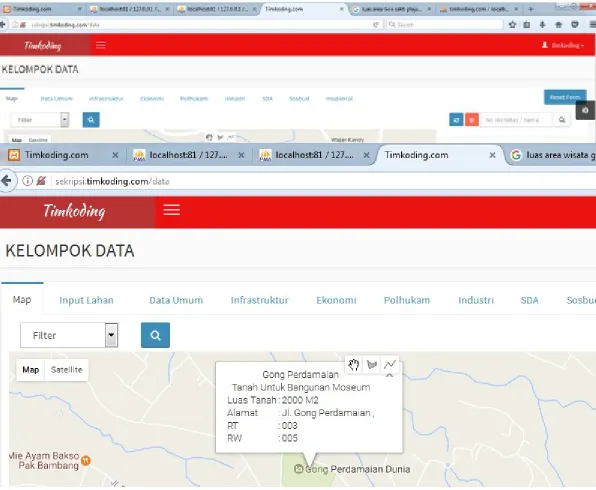Open Input Lahan tab
Screen dimensions: 596x490
(x=86, y=300)
